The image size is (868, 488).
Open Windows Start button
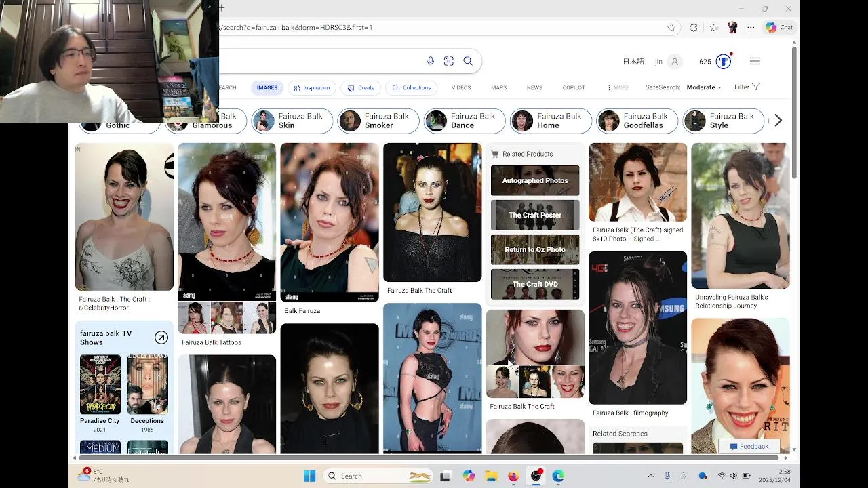click(x=309, y=476)
